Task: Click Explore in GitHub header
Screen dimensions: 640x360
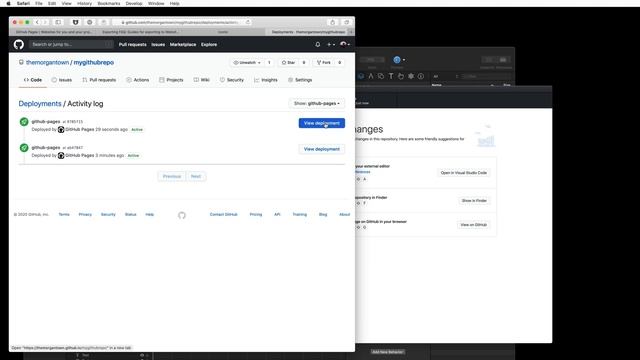Action: pyautogui.click(x=209, y=44)
